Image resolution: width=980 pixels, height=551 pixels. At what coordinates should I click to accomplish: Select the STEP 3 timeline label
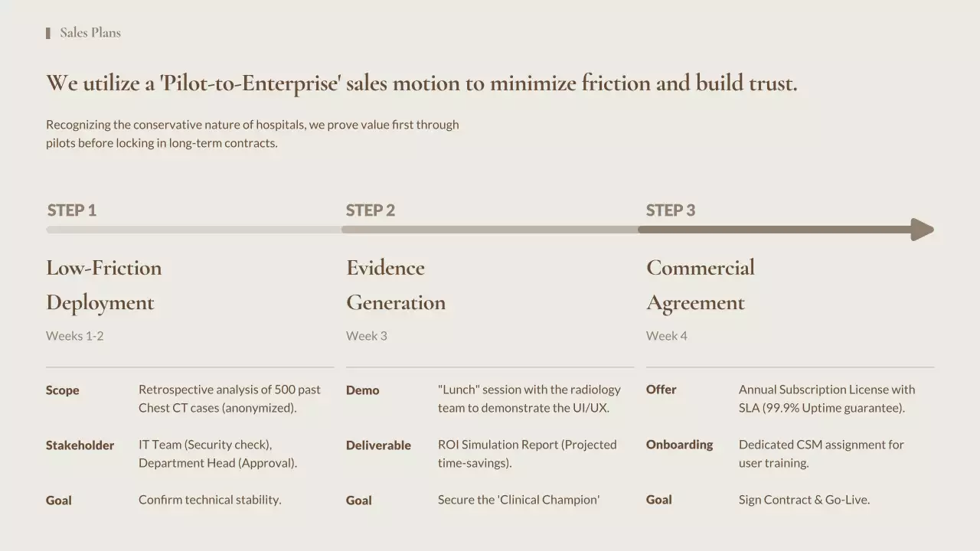[x=671, y=210]
